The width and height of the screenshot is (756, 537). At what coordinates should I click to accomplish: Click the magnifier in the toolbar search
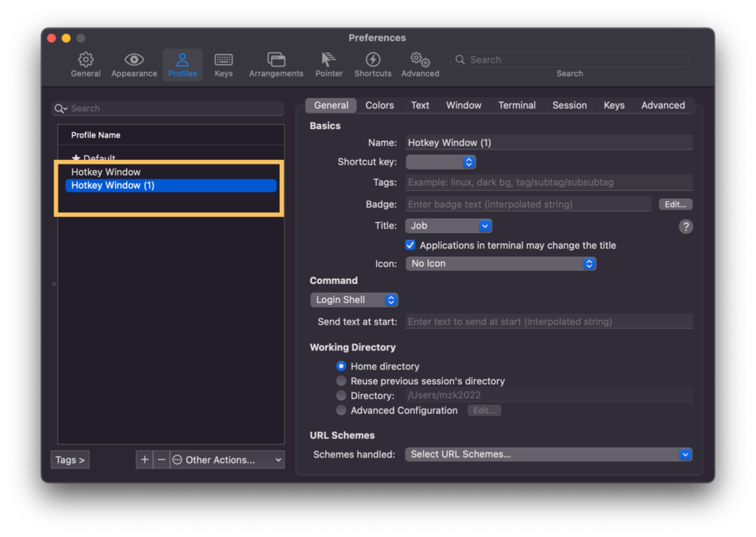click(x=460, y=60)
